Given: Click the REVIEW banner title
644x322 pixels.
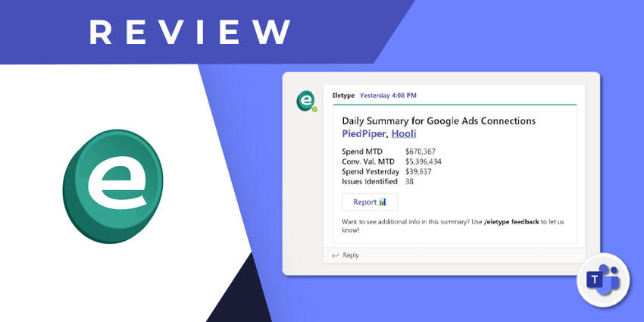Looking at the screenshot, I should click(191, 31).
